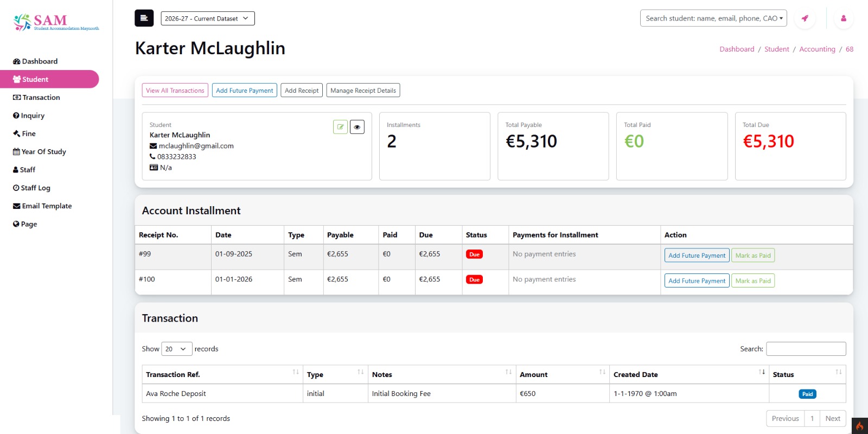
Task: Sort by the Type column arrows
Action: pyautogui.click(x=360, y=372)
